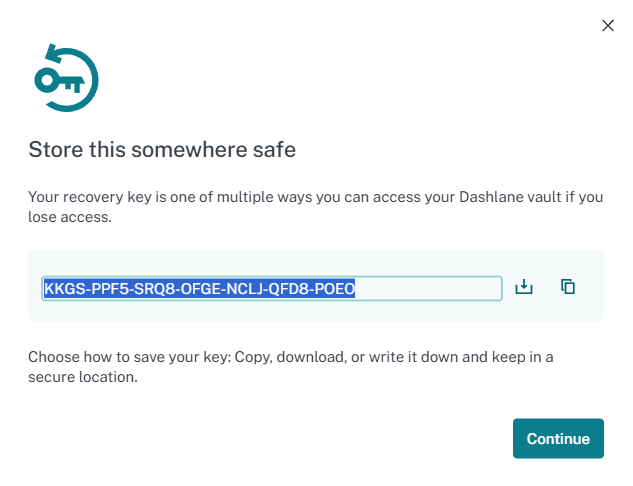
Task: Click the highlighted recovery key text
Action: click(x=199, y=289)
